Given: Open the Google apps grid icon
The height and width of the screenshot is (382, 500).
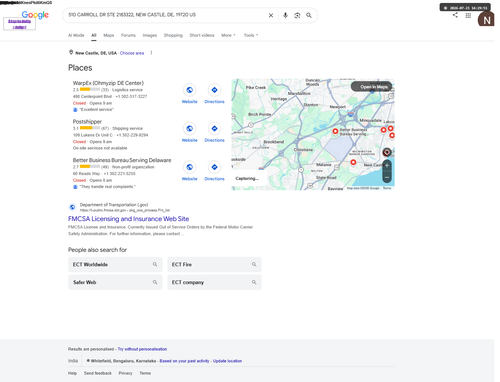Looking at the screenshot, I should tap(468, 15).
